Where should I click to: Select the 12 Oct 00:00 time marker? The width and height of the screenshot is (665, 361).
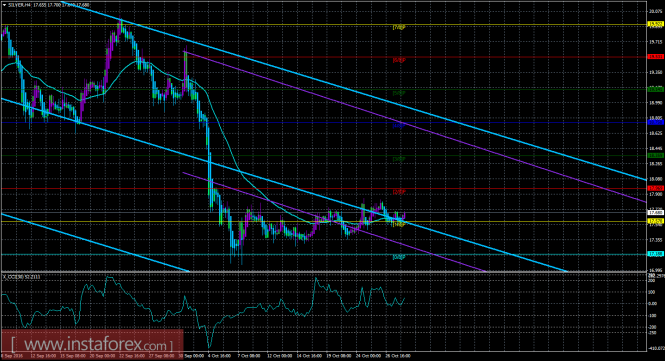click(x=279, y=356)
